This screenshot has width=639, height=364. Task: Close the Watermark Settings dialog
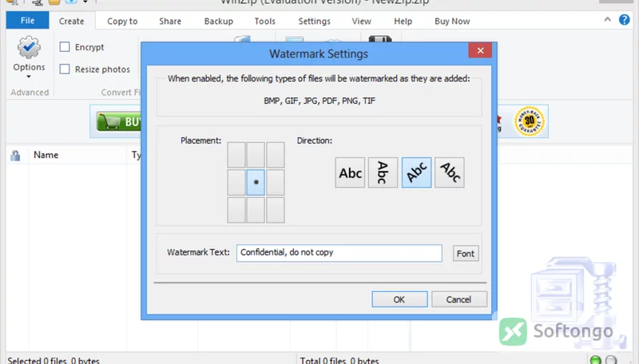point(480,50)
